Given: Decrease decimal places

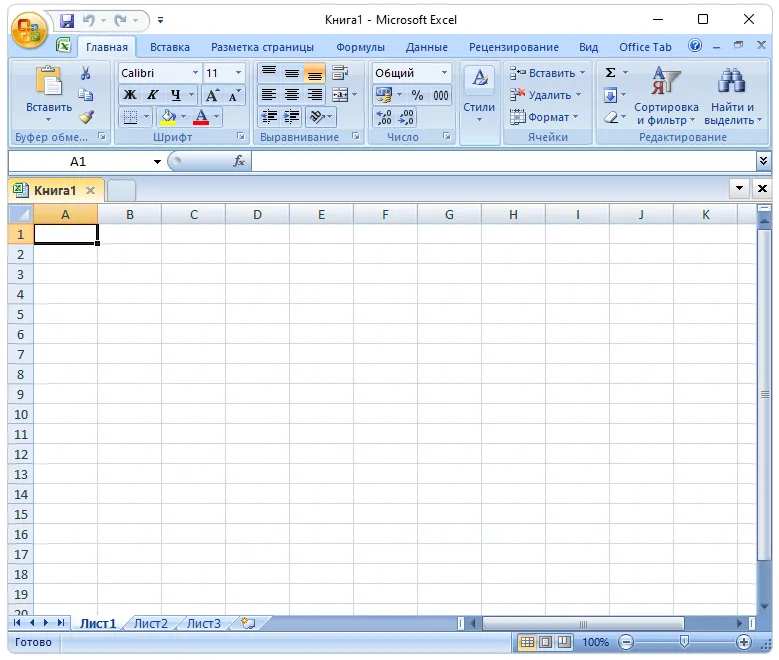Looking at the screenshot, I should 406,117.
